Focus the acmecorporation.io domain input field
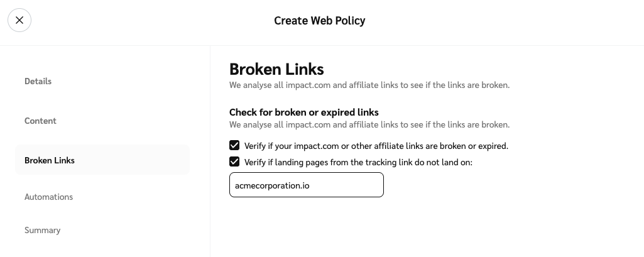Image resolution: width=644 pixels, height=257 pixels. point(306,185)
